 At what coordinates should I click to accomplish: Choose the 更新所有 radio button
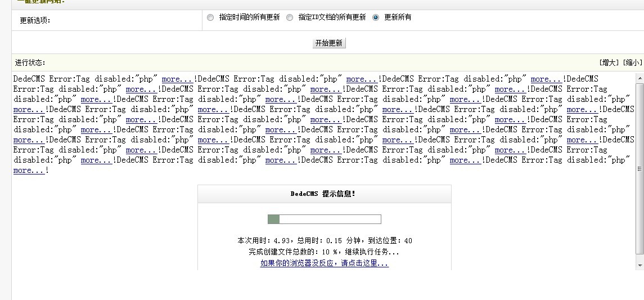[376, 17]
